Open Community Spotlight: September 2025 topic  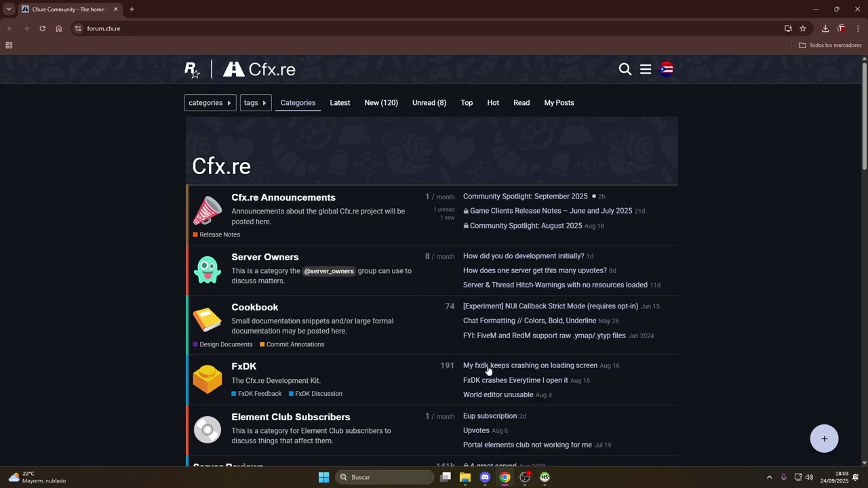tap(526, 197)
